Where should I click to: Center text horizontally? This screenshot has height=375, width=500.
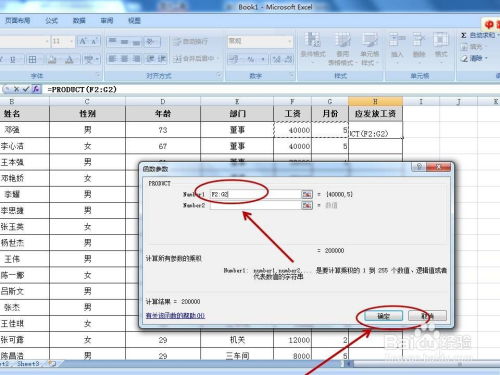[124, 59]
